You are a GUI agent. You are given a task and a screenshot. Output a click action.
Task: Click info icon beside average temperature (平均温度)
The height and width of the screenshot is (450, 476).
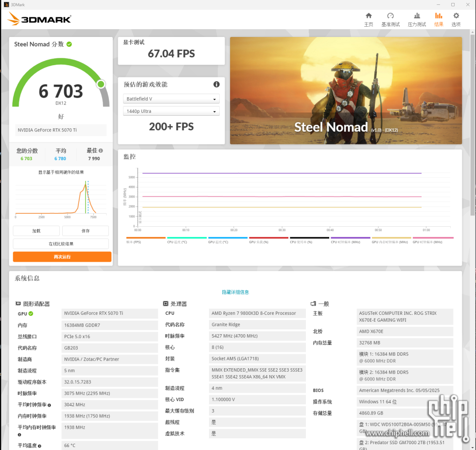[x=40, y=446]
